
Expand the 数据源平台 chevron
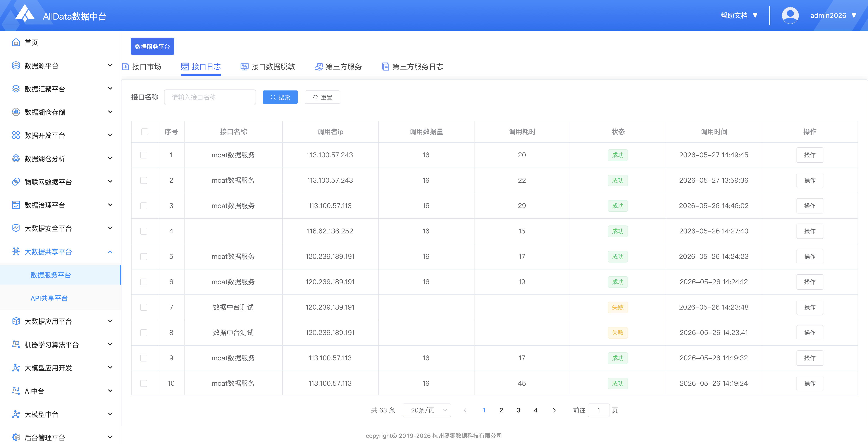click(x=110, y=65)
